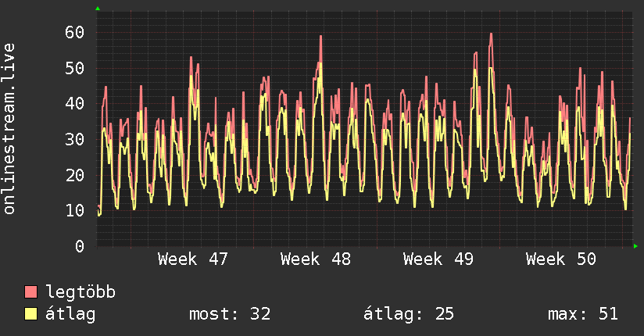
Task: Click the 'most: 32' current value
Action: point(230,314)
